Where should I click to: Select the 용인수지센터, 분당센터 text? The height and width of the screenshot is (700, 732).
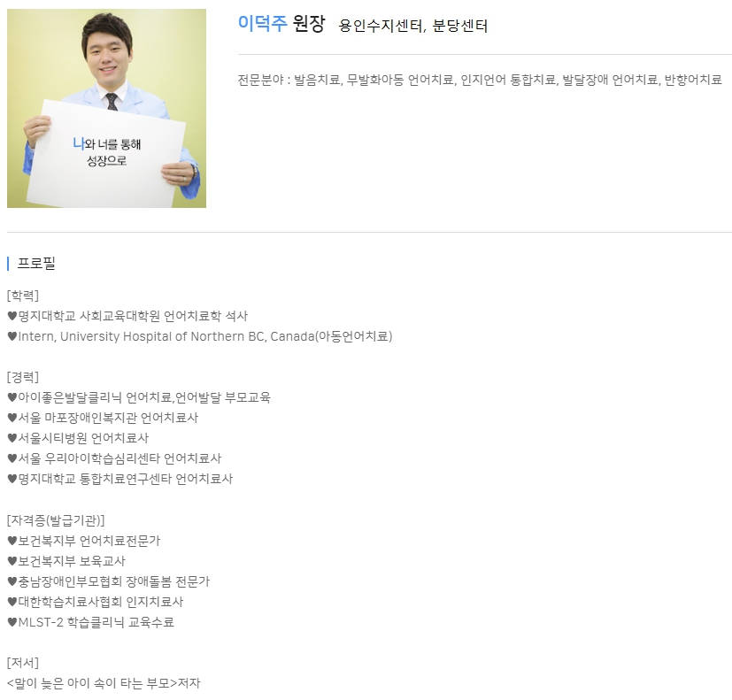click(412, 25)
